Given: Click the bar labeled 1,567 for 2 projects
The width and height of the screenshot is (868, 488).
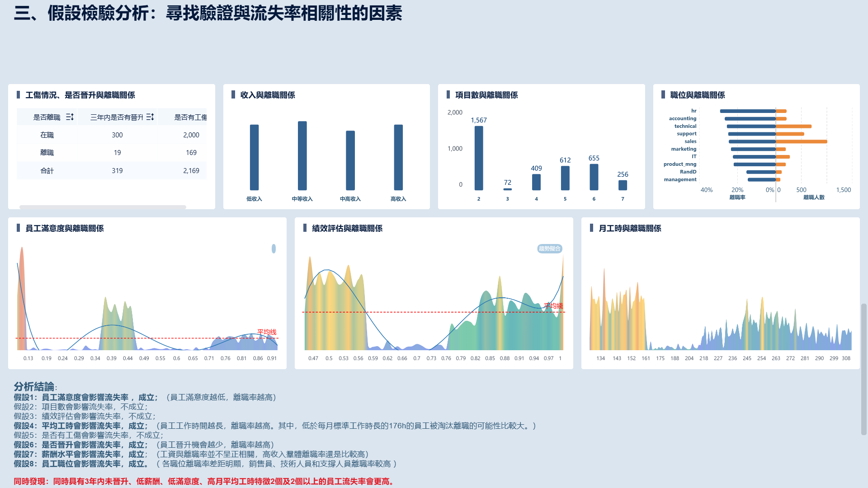Looking at the screenshot, I should point(479,158).
